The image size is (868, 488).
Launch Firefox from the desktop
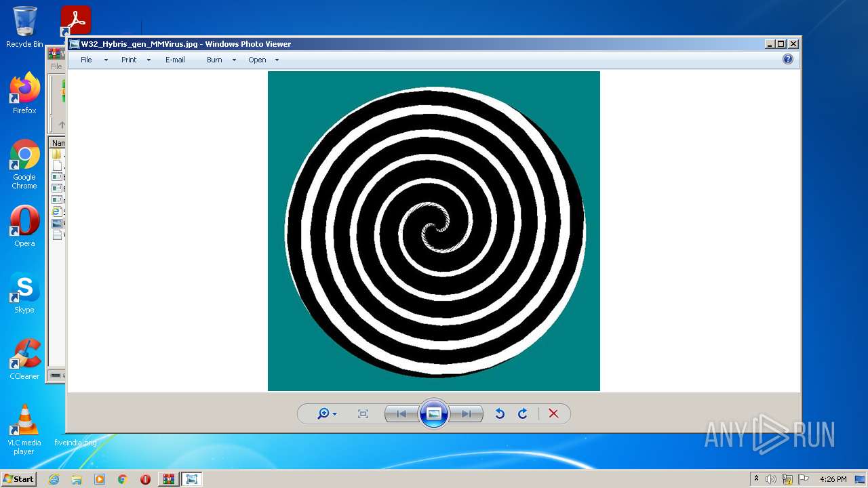[24, 93]
